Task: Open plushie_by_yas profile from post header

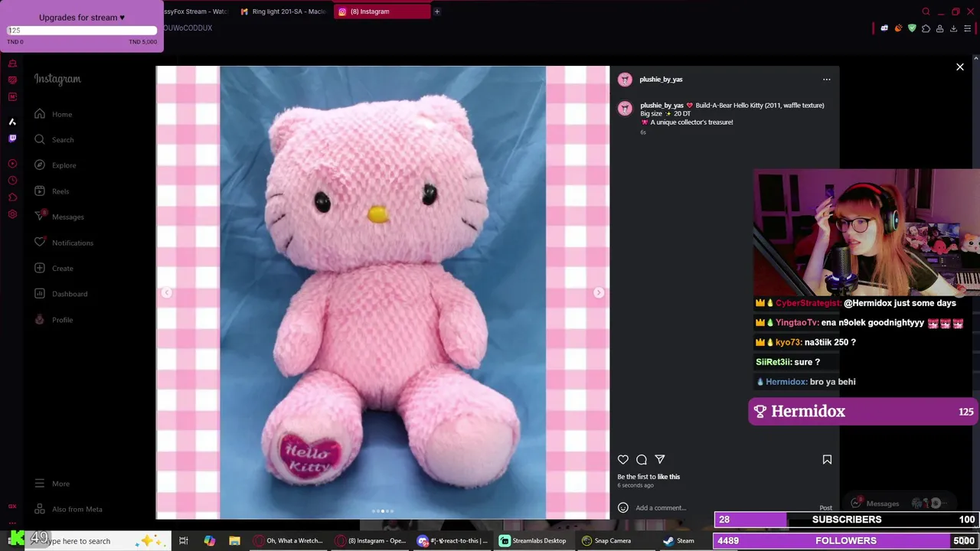Action: coord(661,80)
